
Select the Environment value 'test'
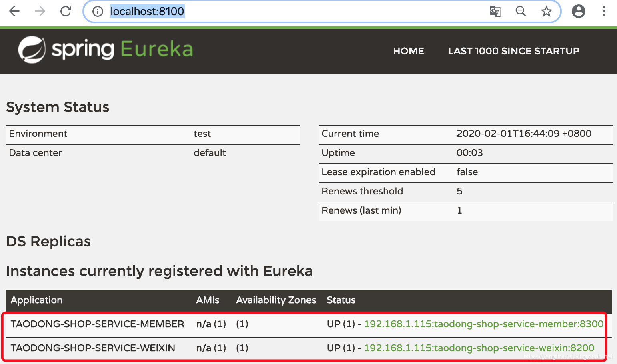202,134
